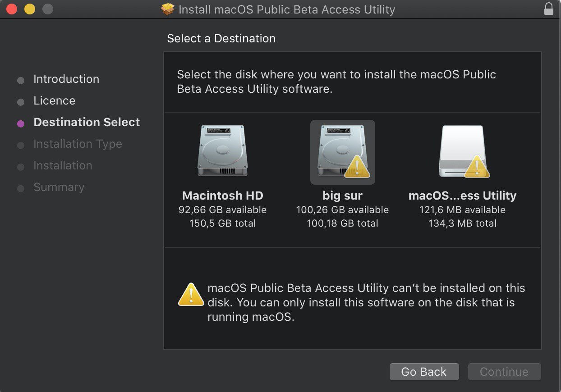Click the Go Back button
Viewport: 561px width, 392px height.
(424, 372)
